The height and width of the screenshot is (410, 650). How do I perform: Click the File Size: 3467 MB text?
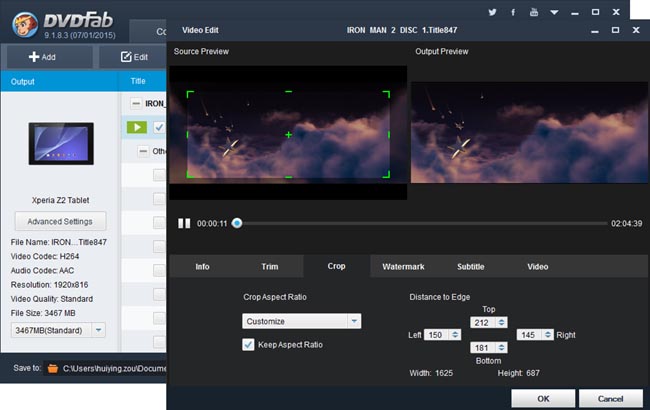pos(43,313)
